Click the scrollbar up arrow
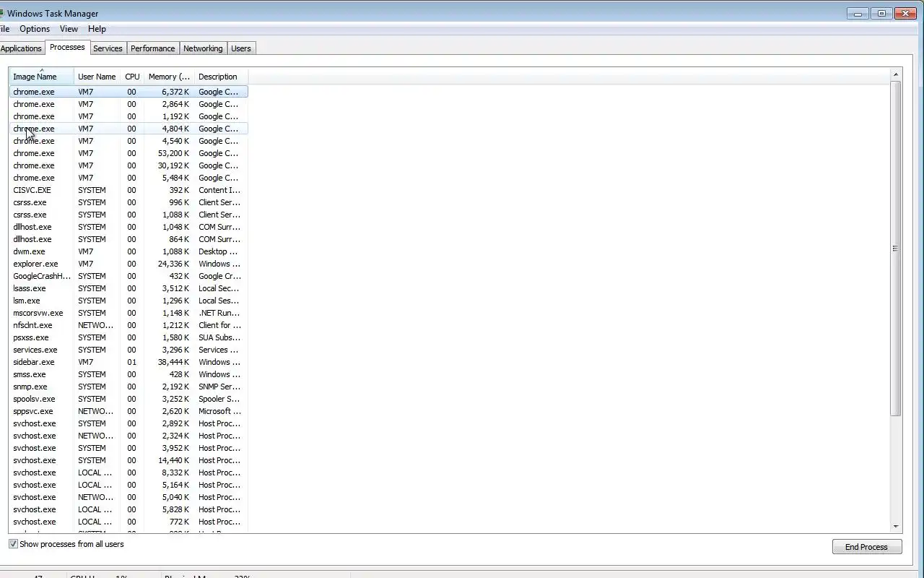This screenshot has width=924, height=578. click(x=896, y=74)
